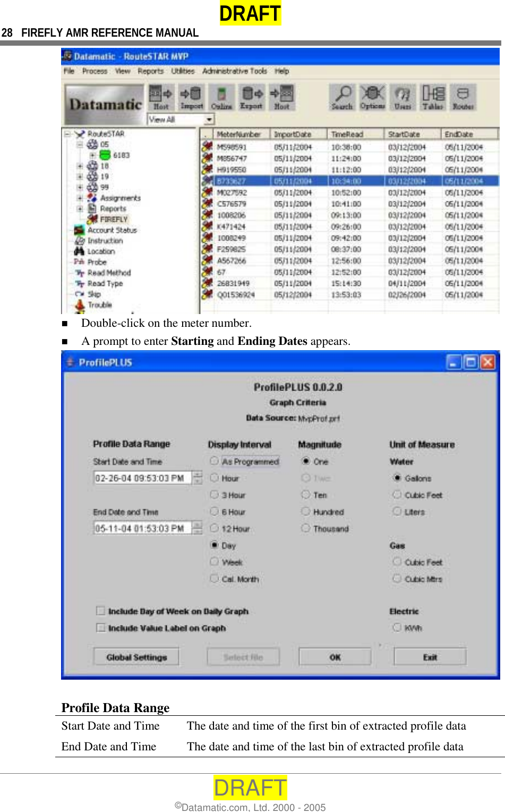
Task: Enable Include Value Label on Graph
Action: [100, 628]
